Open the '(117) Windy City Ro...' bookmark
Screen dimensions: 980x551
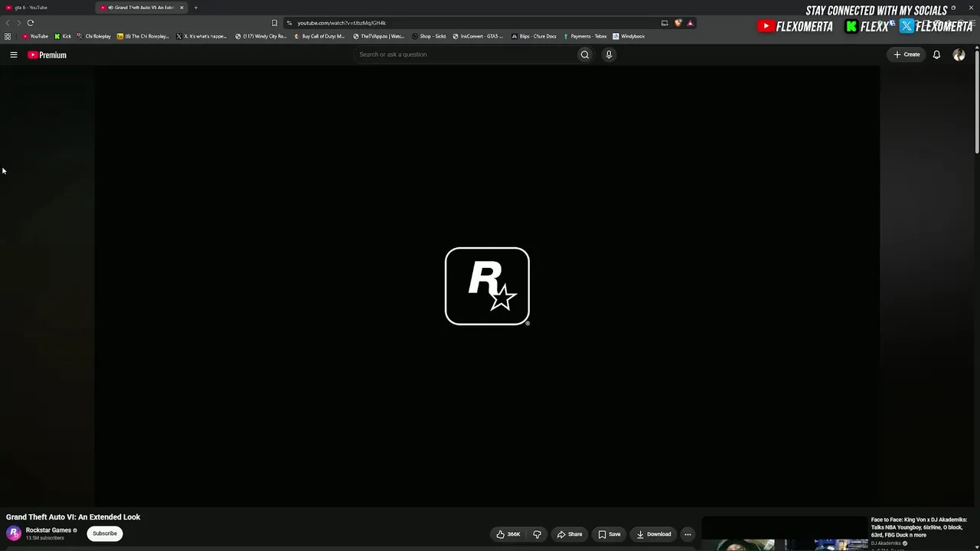pyautogui.click(x=261, y=37)
